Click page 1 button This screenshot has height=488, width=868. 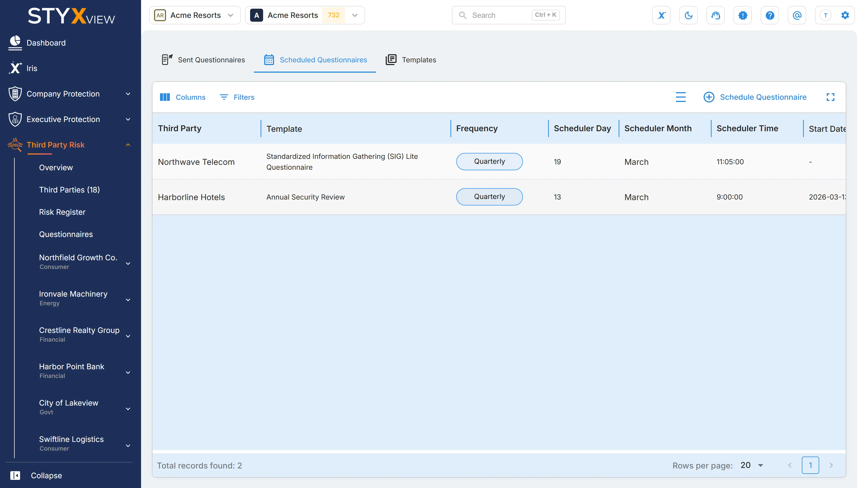pyautogui.click(x=810, y=465)
